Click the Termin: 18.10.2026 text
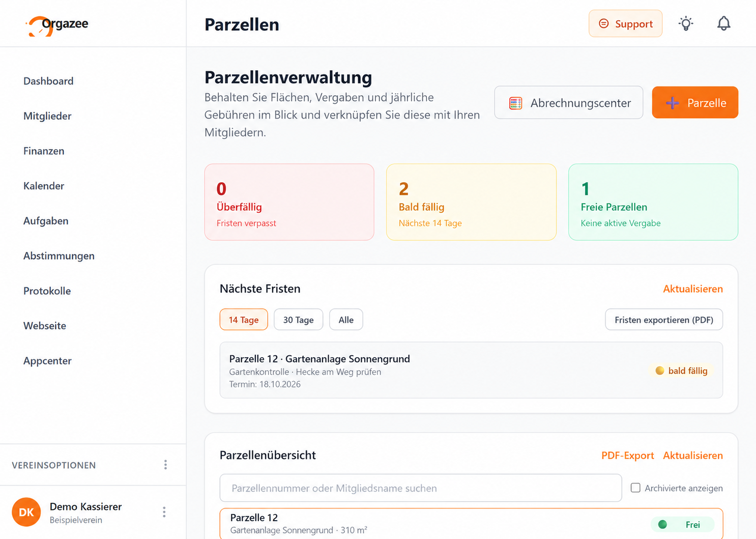The image size is (756, 539). 265,384
